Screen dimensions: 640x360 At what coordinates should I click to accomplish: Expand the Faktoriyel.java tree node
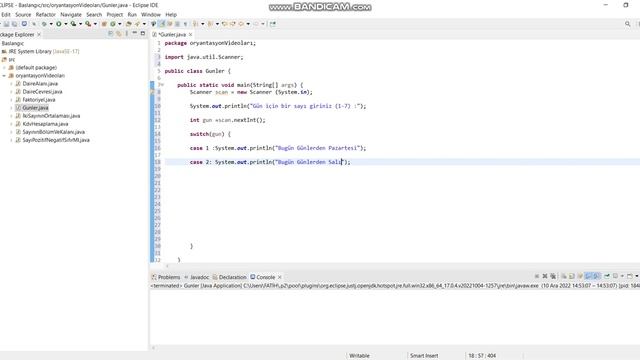11,100
